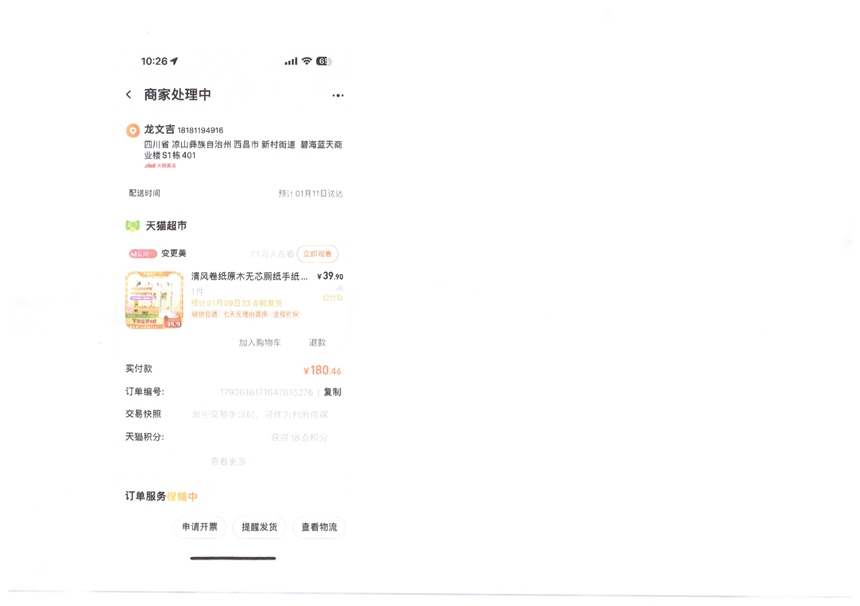
Task: Tap the battery indicator in status bar
Action: tap(324, 61)
